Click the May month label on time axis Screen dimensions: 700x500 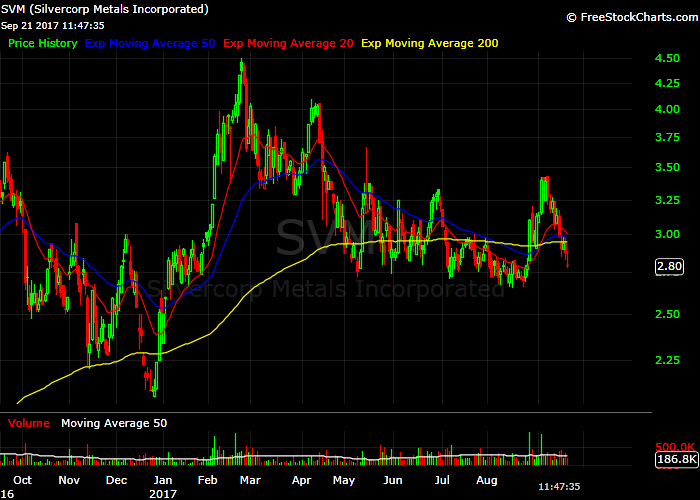coord(344,481)
